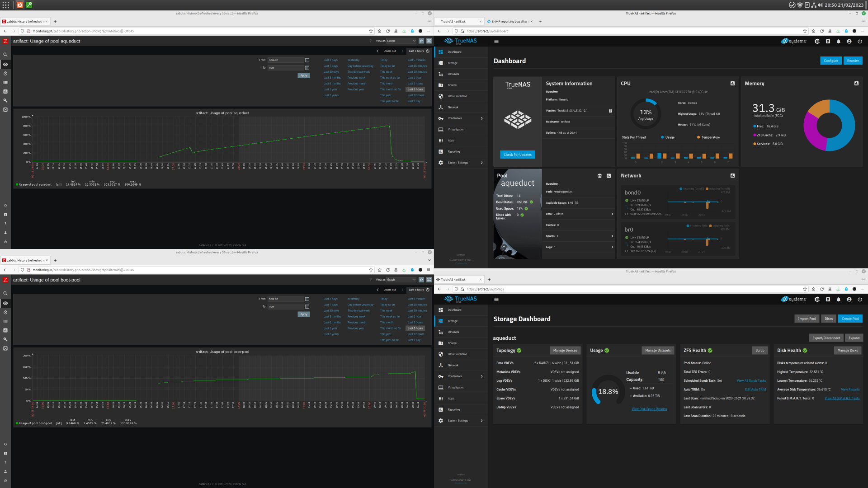Open View as Graph dropdown in boot-pool Zabbix
This screenshot has height=488, width=868.
pyautogui.click(x=401, y=280)
